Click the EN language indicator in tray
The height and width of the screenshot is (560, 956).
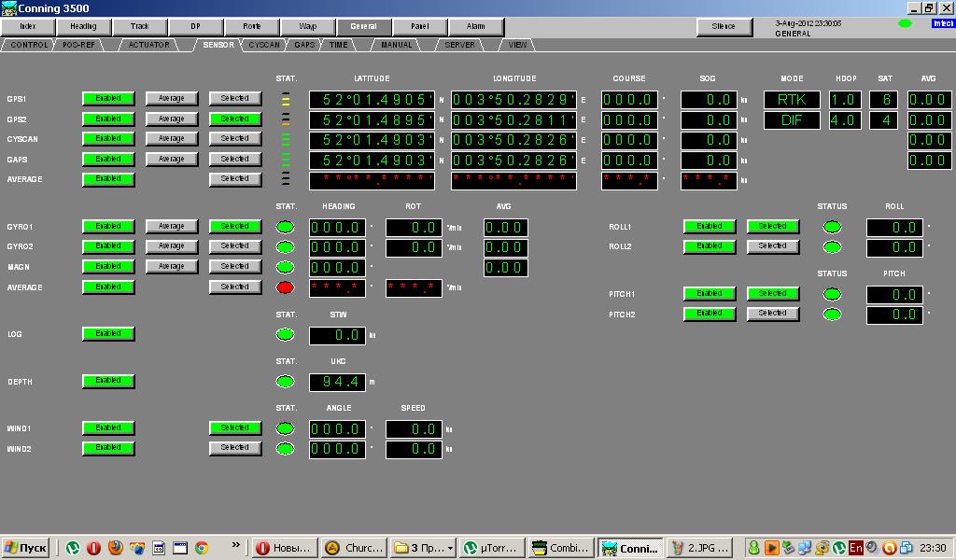(855, 548)
